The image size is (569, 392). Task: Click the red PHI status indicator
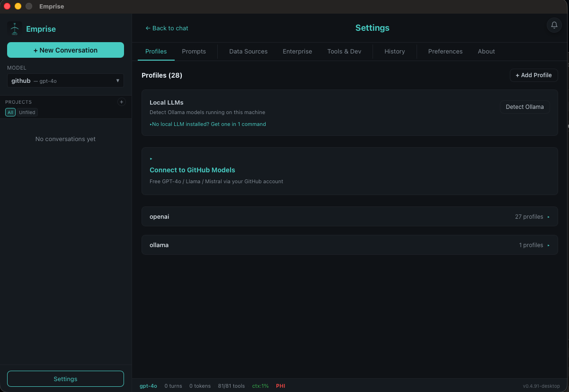coord(281,386)
